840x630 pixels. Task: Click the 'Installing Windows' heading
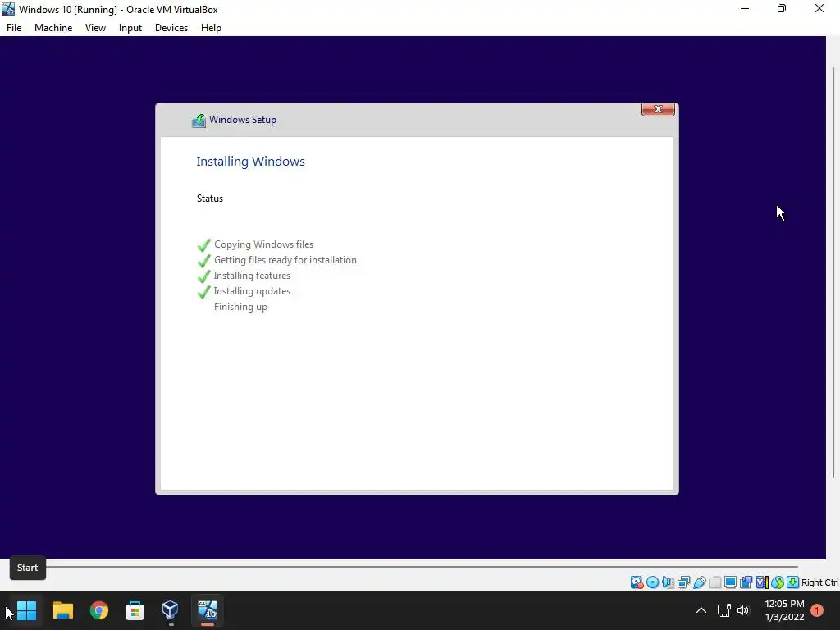click(250, 162)
